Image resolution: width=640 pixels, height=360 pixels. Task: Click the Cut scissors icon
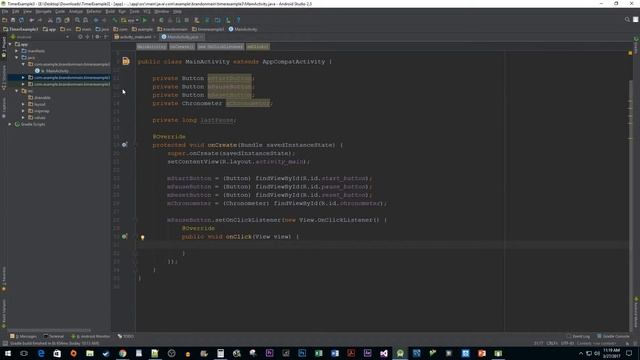(50, 20)
